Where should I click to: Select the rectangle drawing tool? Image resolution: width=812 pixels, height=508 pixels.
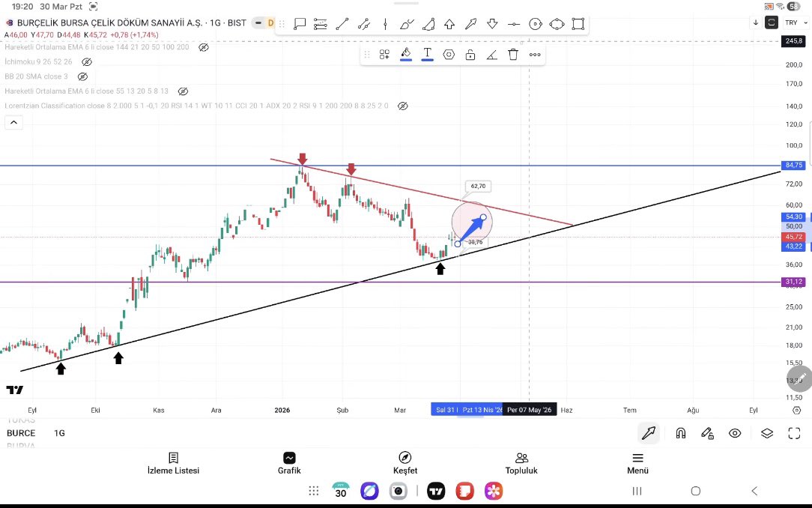coord(578,24)
